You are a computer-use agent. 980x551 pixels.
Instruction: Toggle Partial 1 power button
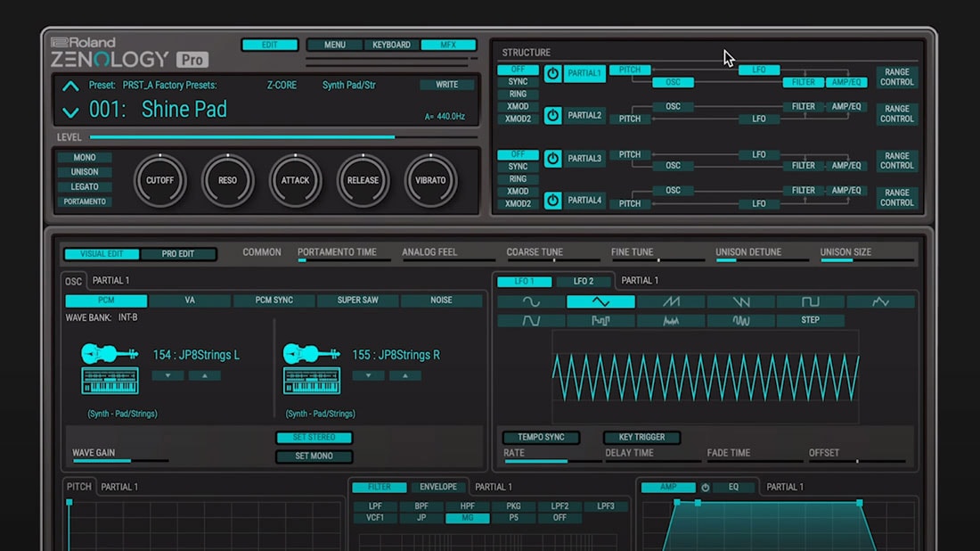[552, 73]
